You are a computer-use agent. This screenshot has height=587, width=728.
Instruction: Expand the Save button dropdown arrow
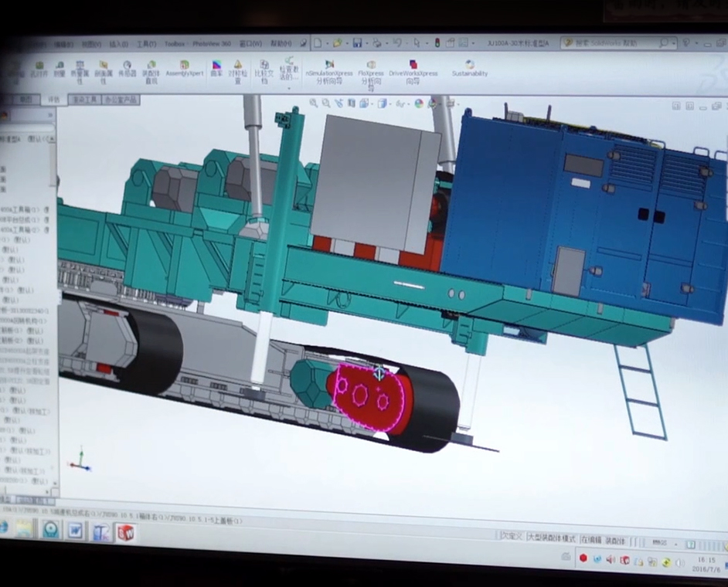366,43
